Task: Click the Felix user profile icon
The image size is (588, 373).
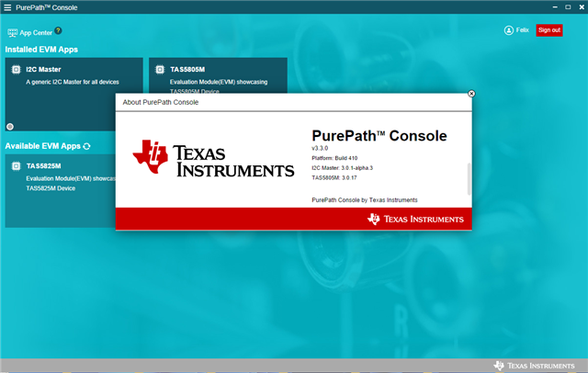Action: pyautogui.click(x=508, y=30)
